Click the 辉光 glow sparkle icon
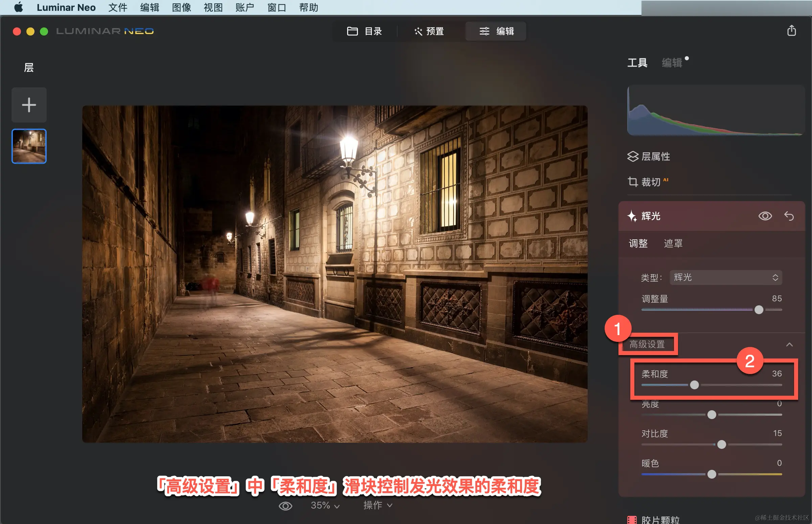The height and width of the screenshot is (524, 812). tap(632, 216)
